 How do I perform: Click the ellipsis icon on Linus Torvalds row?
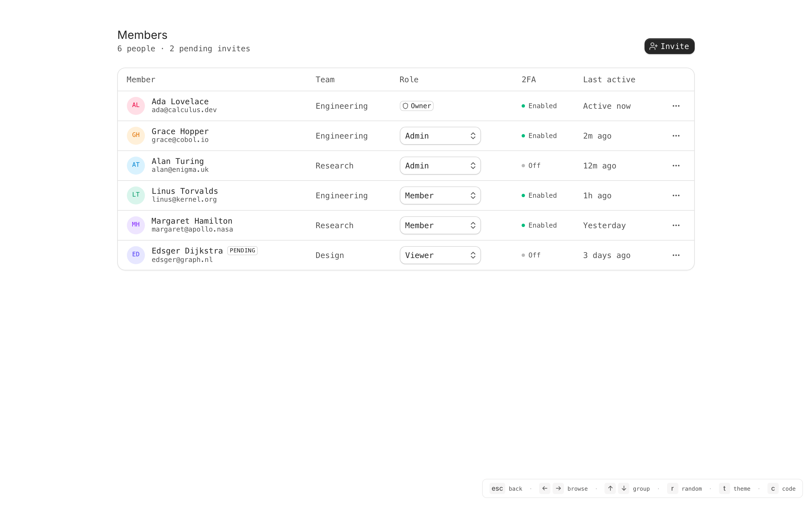[676, 195]
